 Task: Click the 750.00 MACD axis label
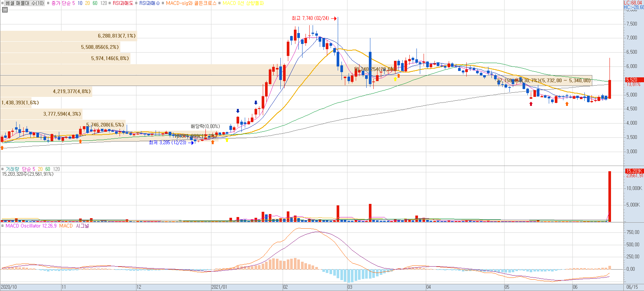coord(633,232)
